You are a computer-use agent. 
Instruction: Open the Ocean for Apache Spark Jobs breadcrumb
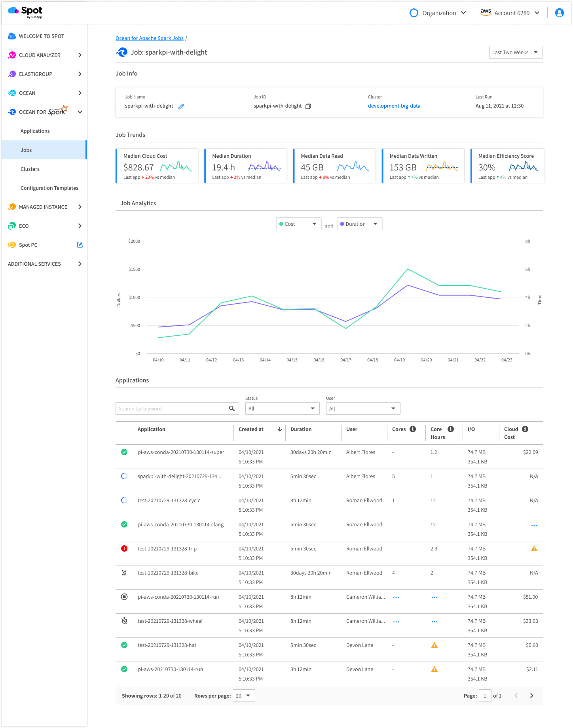coord(149,38)
